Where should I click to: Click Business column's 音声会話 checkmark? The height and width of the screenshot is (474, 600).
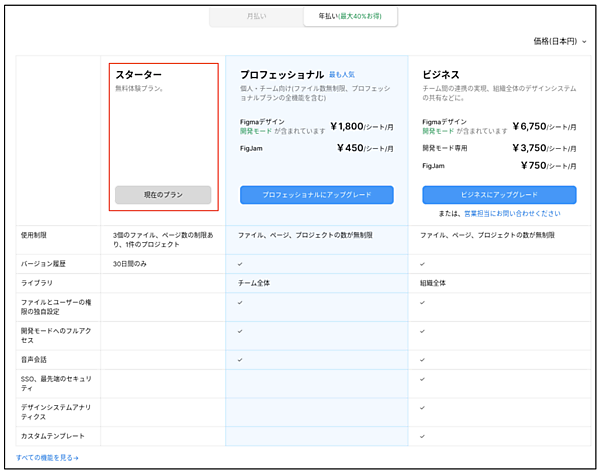click(423, 359)
